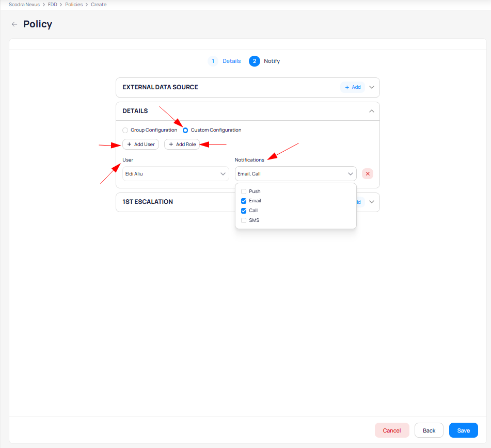Select Group Configuration radio button
The height and width of the screenshot is (448, 491).
click(125, 130)
